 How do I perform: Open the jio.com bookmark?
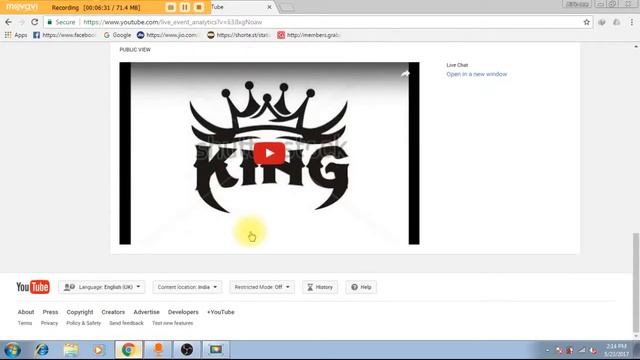167,35
